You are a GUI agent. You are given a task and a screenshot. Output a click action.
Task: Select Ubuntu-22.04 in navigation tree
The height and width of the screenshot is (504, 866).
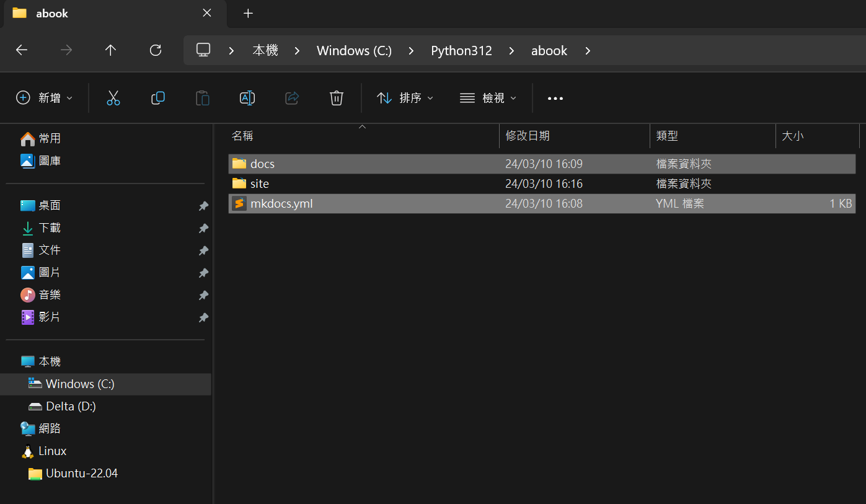(x=82, y=473)
